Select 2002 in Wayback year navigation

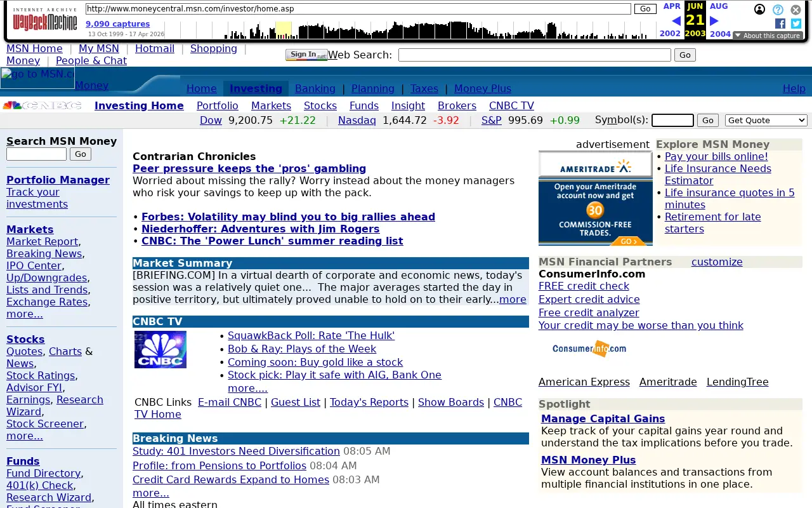click(x=670, y=34)
